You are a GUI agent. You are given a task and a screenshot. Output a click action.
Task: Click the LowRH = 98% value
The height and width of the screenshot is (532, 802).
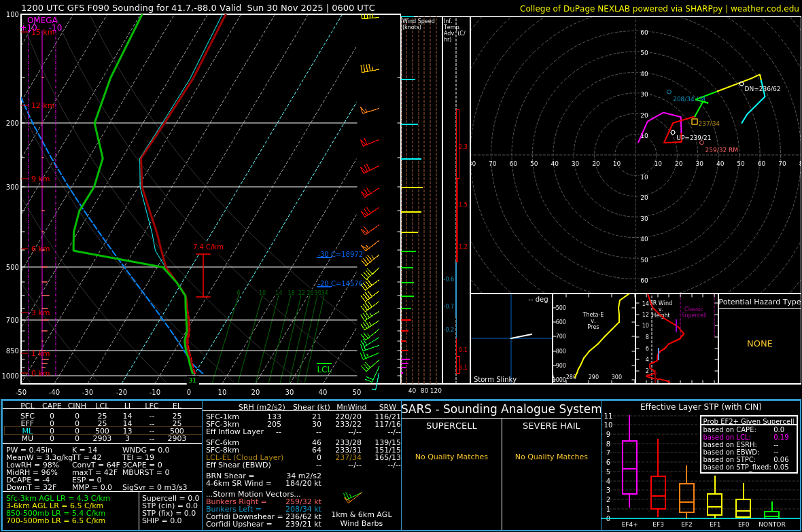pyautogui.click(x=33, y=465)
